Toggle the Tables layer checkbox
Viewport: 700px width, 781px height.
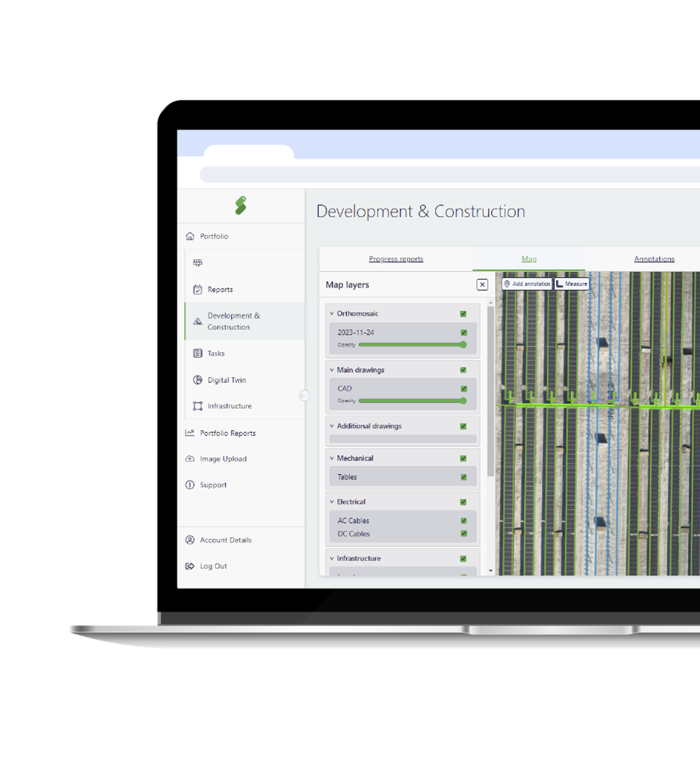[x=464, y=477]
